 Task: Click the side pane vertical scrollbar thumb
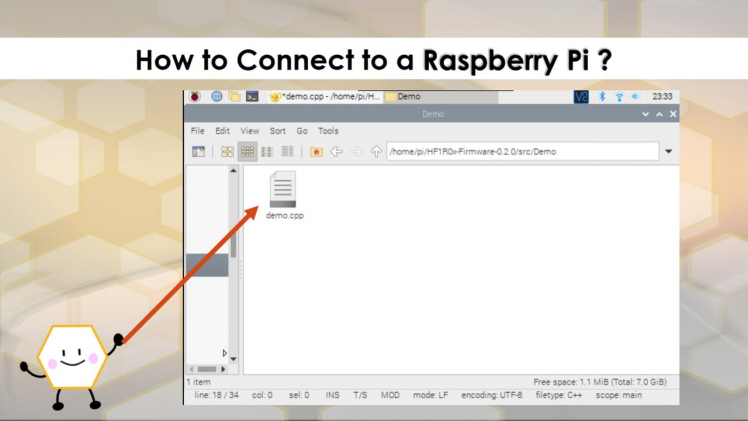pos(233,244)
